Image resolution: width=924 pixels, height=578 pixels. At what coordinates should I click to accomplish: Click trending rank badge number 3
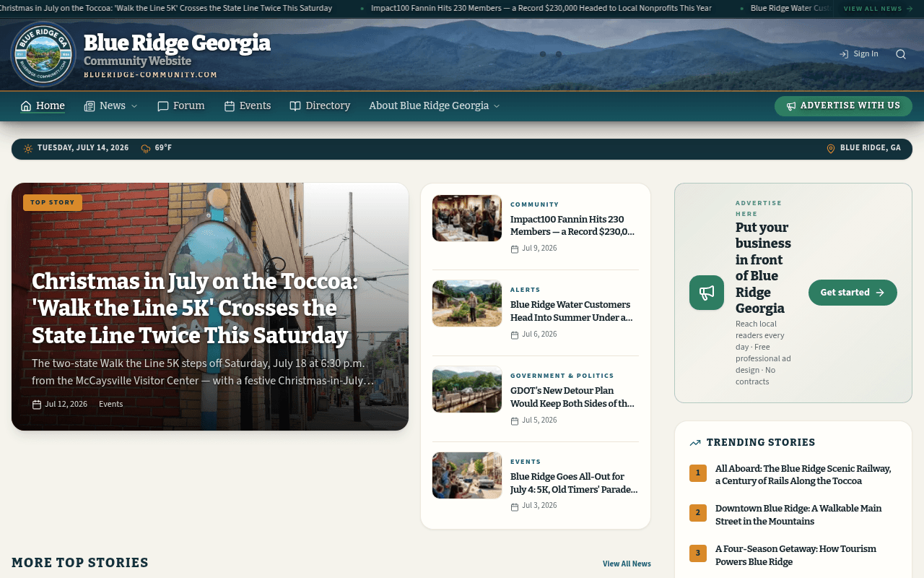698,554
